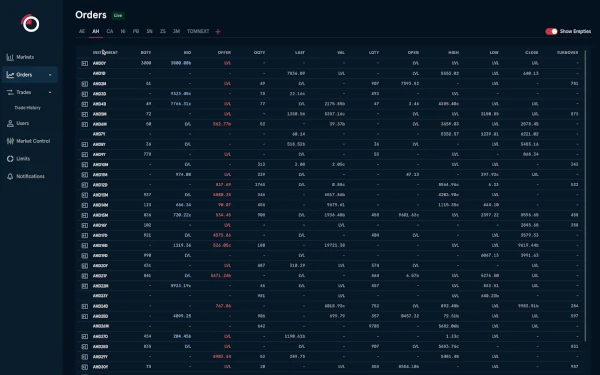This screenshot has height=375, width=600.
Task: Click the AH01D instrument name
Action: 99,73
